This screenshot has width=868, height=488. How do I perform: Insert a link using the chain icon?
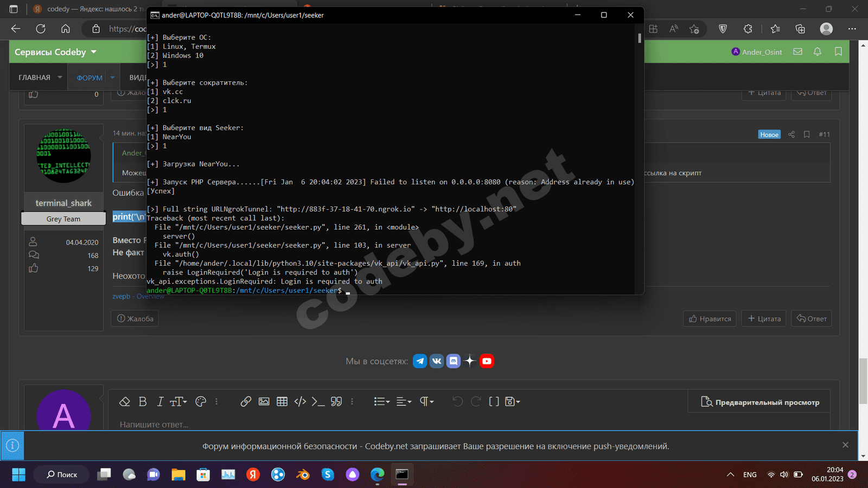coord(246,402)
